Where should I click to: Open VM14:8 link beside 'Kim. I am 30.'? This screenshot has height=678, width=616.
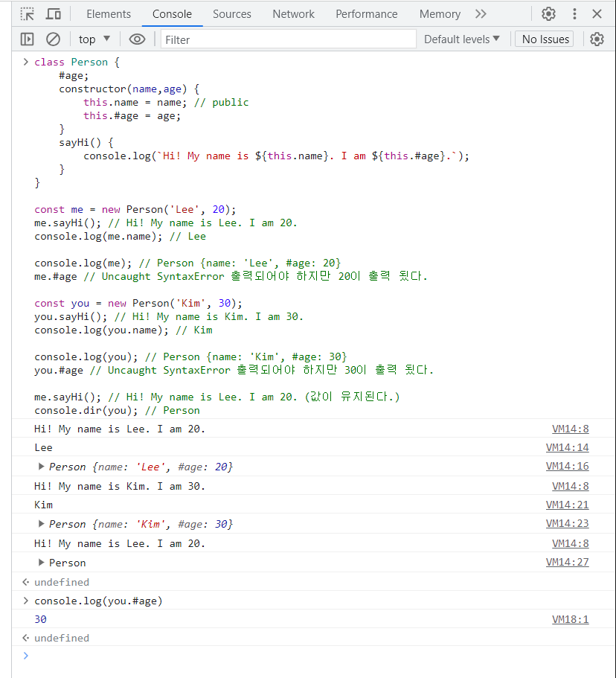(x=570, y=486)
